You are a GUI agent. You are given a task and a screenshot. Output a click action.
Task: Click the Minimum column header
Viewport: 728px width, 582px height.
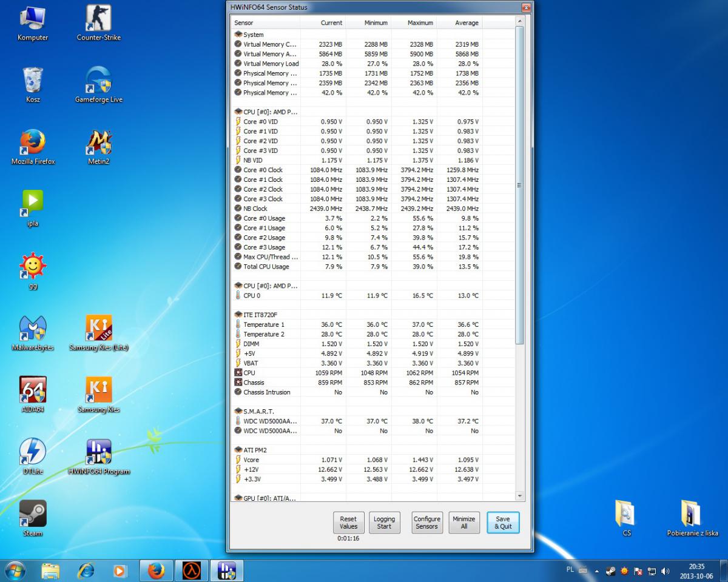pos(368,22)
